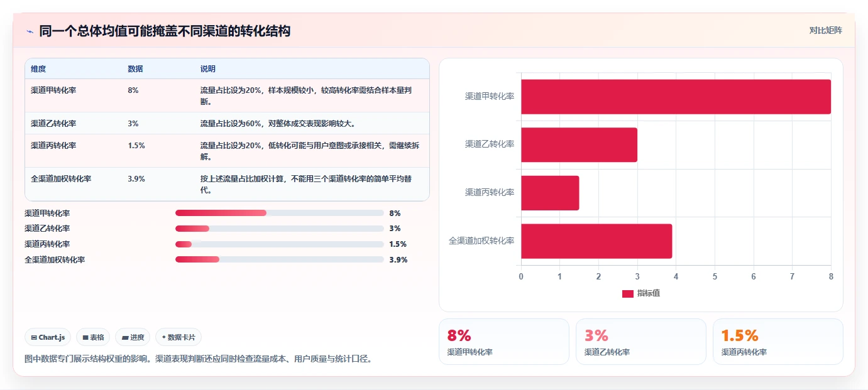Click the 渠道丙转化率 chart bar
The width and height of the screenshot is (868, 390).
(x=550, y=193)
